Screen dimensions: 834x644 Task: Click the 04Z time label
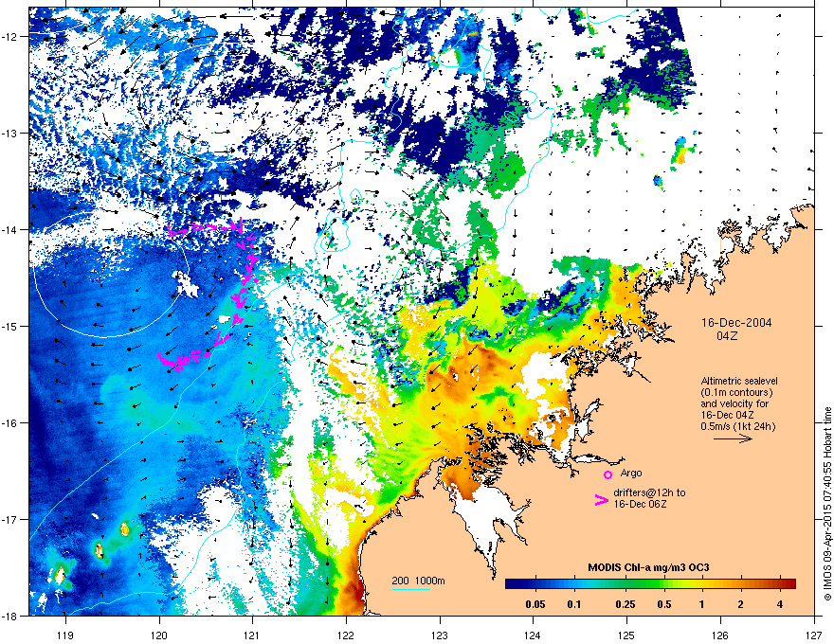point(727,336)
